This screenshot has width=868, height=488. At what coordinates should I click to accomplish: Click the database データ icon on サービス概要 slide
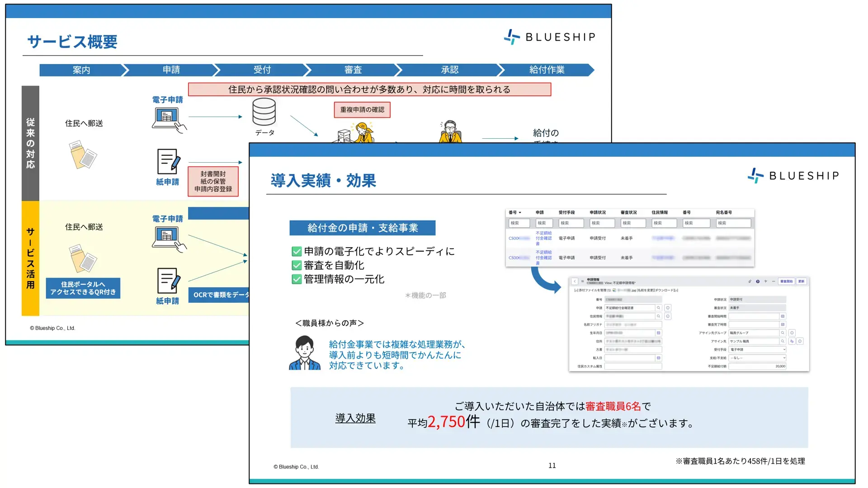(x=264, y=112)
